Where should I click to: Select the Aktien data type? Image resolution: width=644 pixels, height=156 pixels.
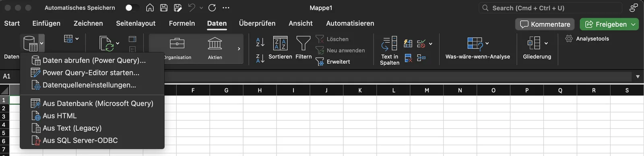coord(215,48)
